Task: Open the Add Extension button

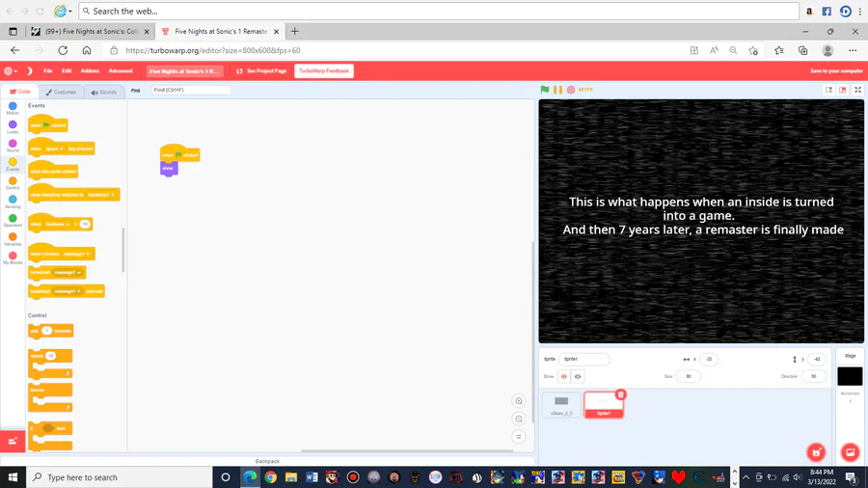Action: [13, 441]
